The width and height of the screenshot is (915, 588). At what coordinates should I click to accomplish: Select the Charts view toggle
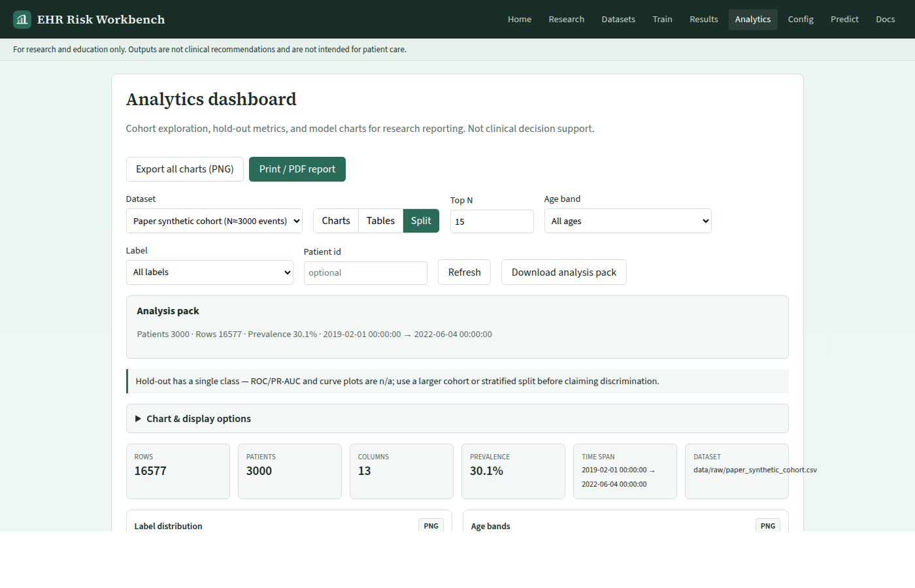click(336, 221)
